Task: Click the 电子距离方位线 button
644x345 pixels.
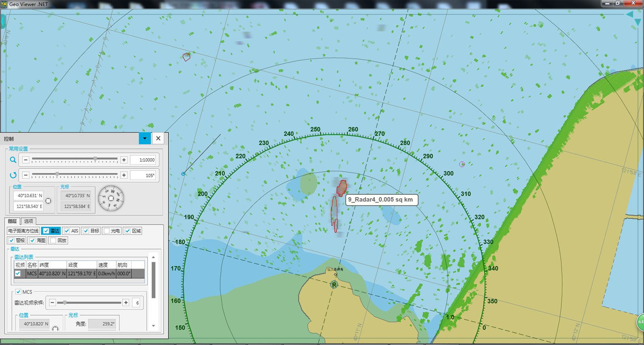Action: 23,231
